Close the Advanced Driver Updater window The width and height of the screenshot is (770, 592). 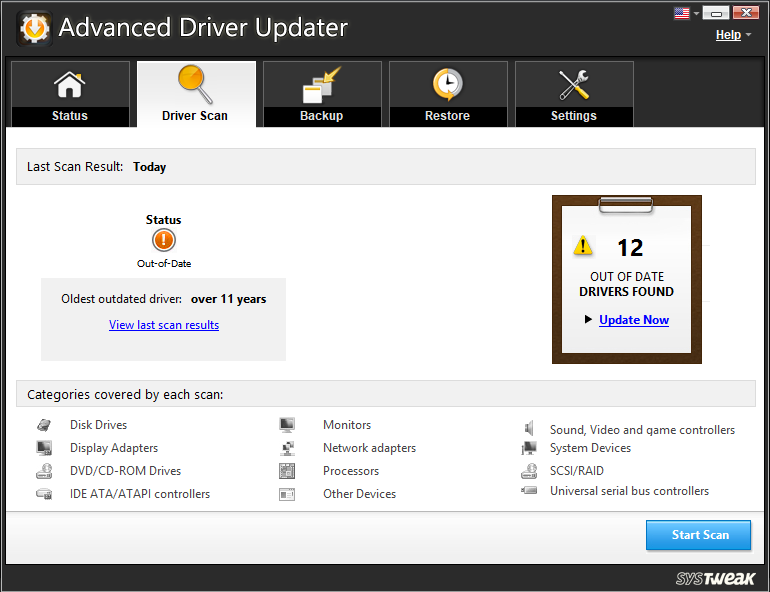click(x=746, y=13)
